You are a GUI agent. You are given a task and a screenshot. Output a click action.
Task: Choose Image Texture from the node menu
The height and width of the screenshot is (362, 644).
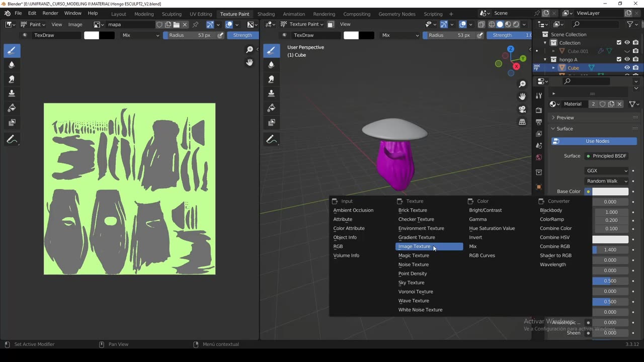click(x=429, y=246)
